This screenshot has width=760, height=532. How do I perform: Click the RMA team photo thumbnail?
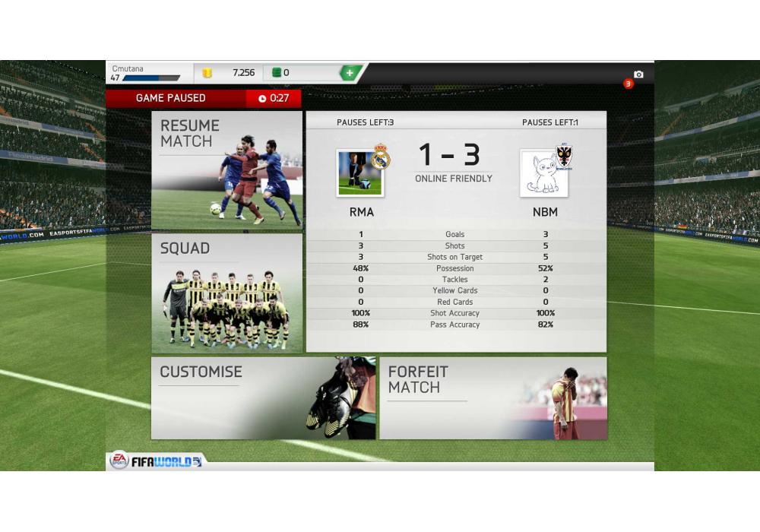point(360,173)
